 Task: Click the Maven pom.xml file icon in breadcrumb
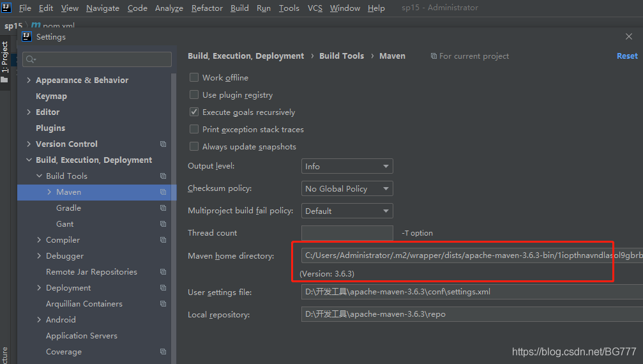[x=36, y=26]
